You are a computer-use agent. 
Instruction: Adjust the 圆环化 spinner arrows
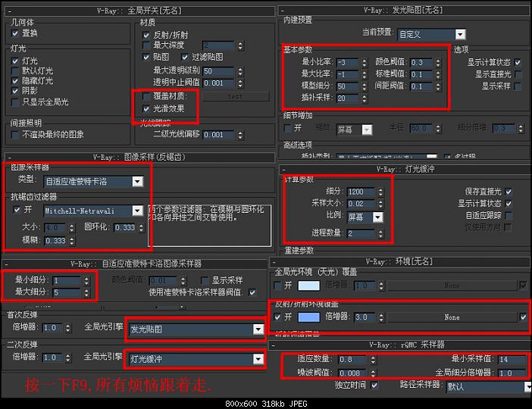point(142,227)
